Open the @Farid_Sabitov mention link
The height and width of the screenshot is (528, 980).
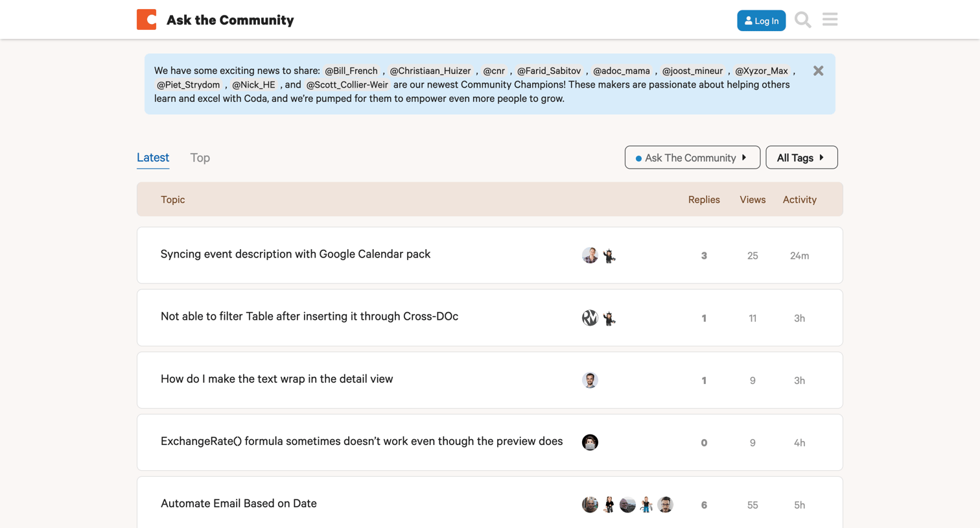[549, 71]
